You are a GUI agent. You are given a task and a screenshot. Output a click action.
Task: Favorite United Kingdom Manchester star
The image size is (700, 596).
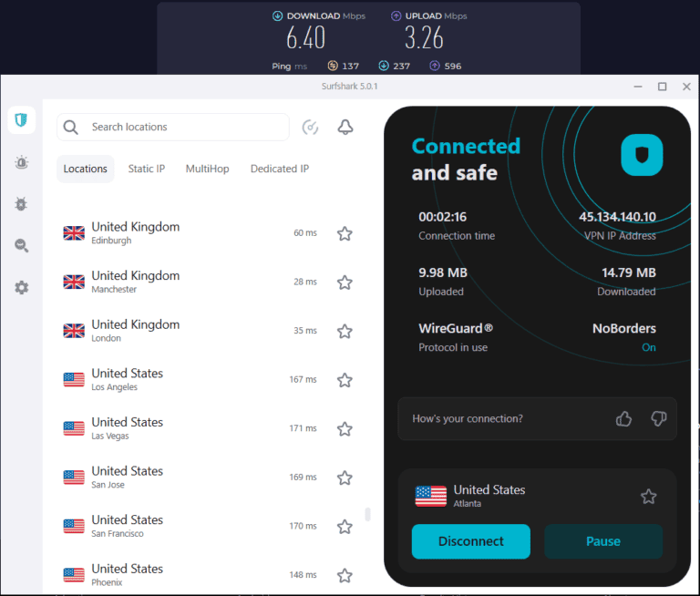345,283
